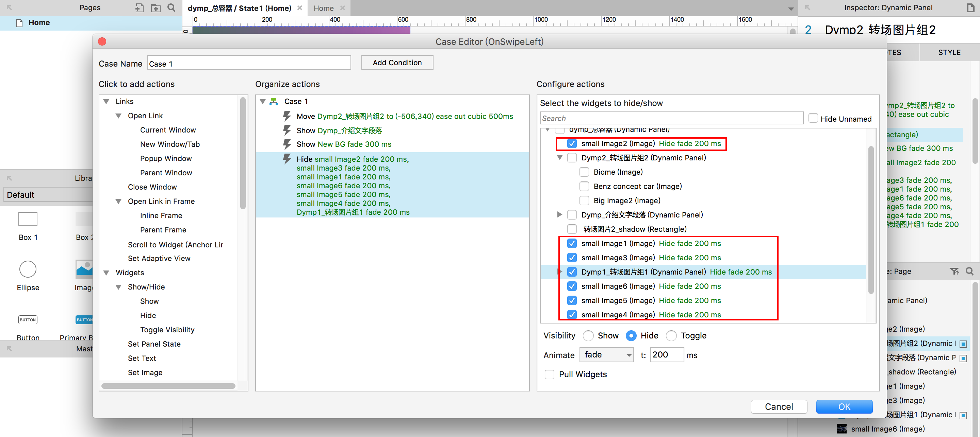This screenshot has width=980, height=437.
Task: Select the Box 1 widget in library
Action: (28, 219)
